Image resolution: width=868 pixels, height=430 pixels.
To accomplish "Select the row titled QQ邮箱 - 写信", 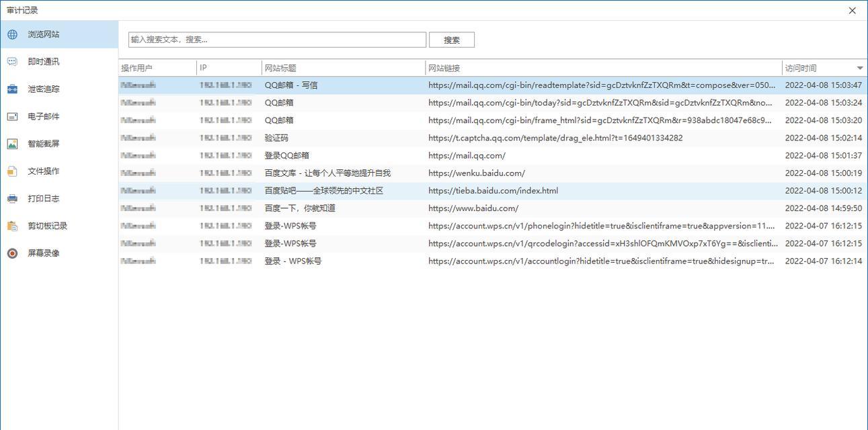I will [493, 85].
